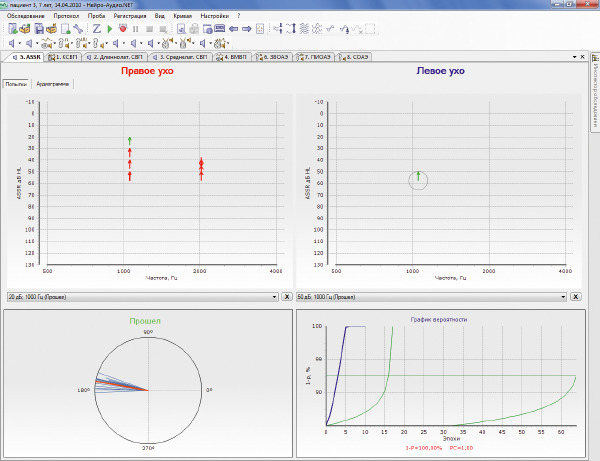
Task: Open the Протокол menu
Action: (66, 16)
